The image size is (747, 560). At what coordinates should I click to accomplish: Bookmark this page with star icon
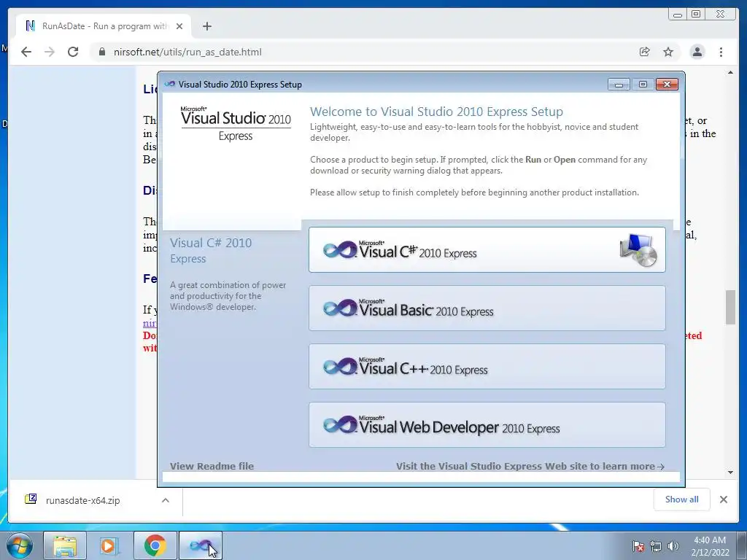pos(668,52)
